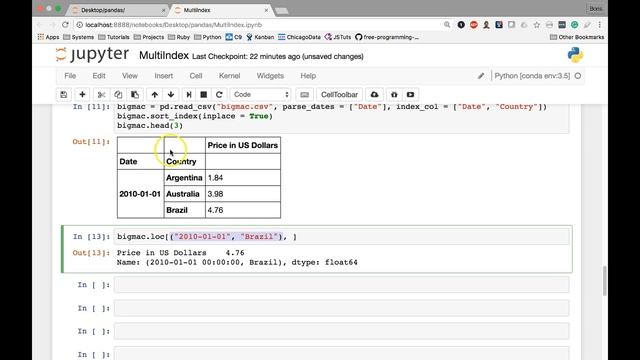Click the zoom magnifier icon in address bar
This screenshot has height=360, width=640.
447,25
